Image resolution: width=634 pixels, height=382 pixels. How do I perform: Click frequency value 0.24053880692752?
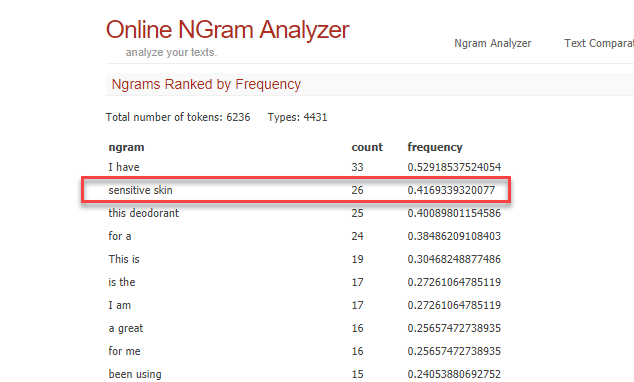coord(454,374)
